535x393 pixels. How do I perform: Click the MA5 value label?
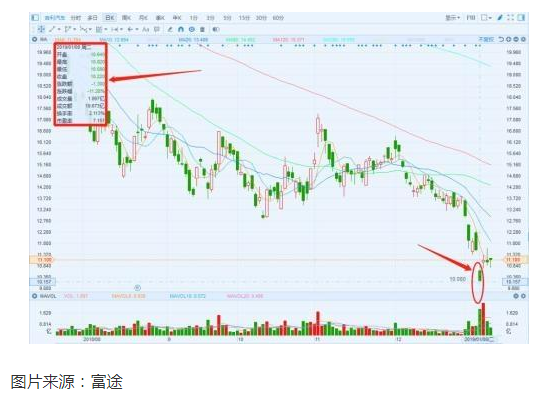[x=68, y=40]
